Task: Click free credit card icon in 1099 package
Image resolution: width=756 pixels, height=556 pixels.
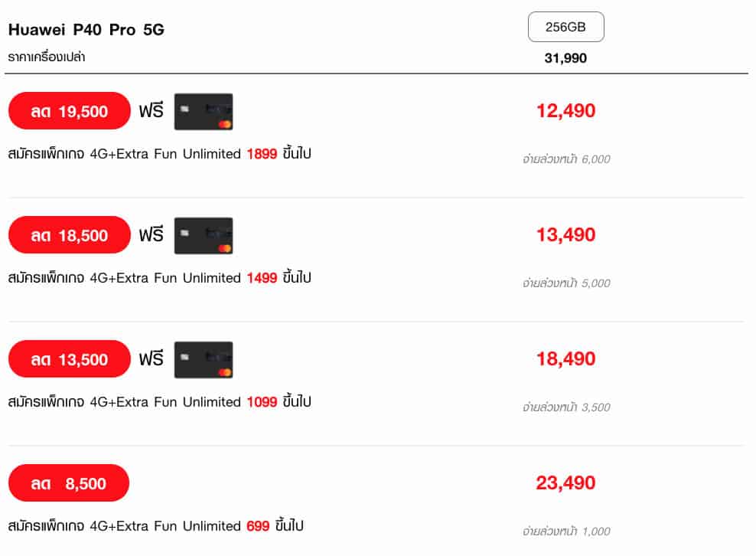Action: click(204, 360)
